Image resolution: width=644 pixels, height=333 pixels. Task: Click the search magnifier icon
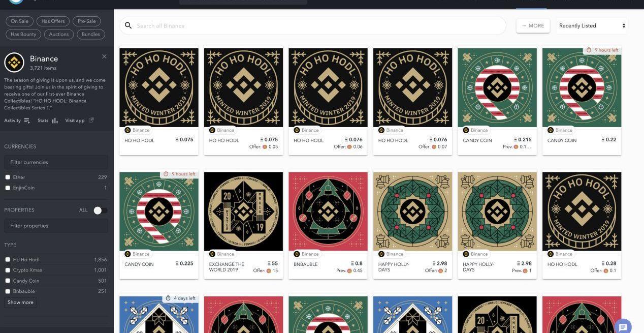point(128,25)
